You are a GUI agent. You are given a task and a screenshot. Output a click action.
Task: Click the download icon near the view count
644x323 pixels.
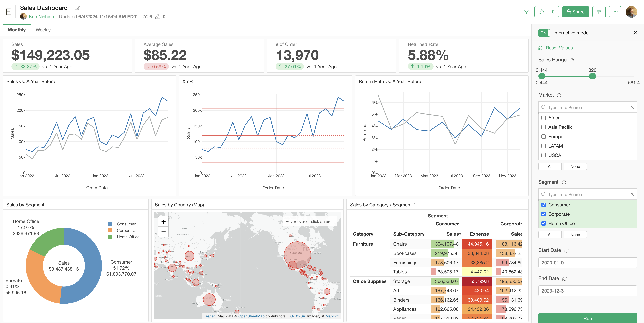pos(158,17)
